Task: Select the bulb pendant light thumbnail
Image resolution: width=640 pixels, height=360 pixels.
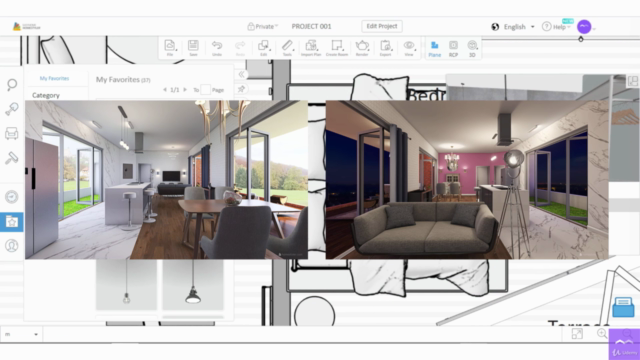Action: 127,285
